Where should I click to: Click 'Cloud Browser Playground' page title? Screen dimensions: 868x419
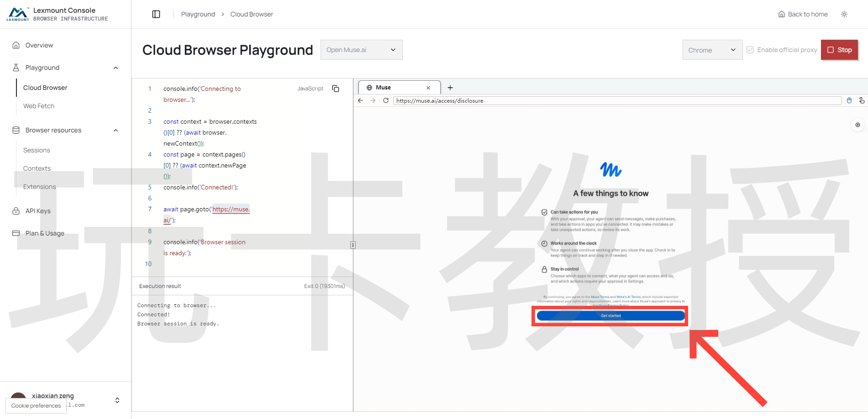[x=228, y=50]
